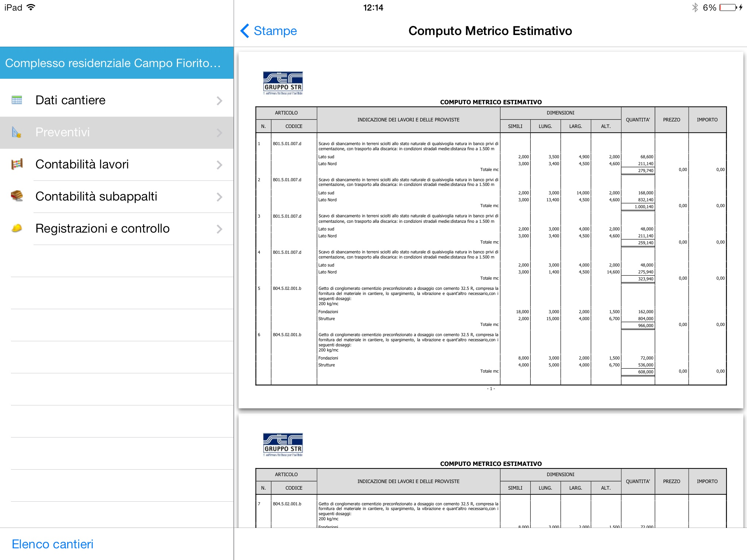Expand Preventivi with its chevron
The image size is (747, 560).
(x=219, y=133)
